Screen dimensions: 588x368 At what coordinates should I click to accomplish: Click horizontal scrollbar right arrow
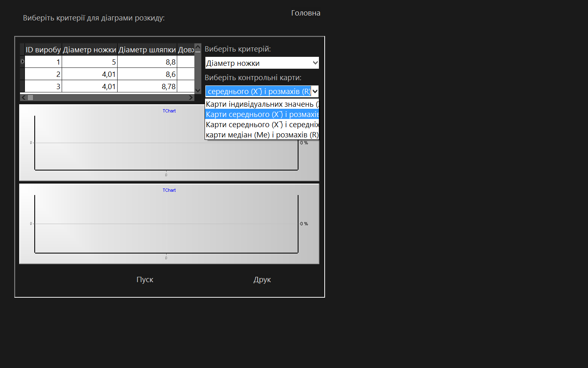coord(191,97)
